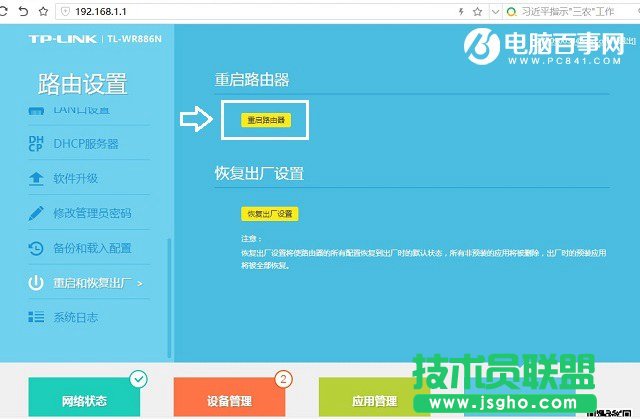Open 修改管理员密码 menu item
The height and width of the screenshot is (419, 640).
(x=93, y=213)
